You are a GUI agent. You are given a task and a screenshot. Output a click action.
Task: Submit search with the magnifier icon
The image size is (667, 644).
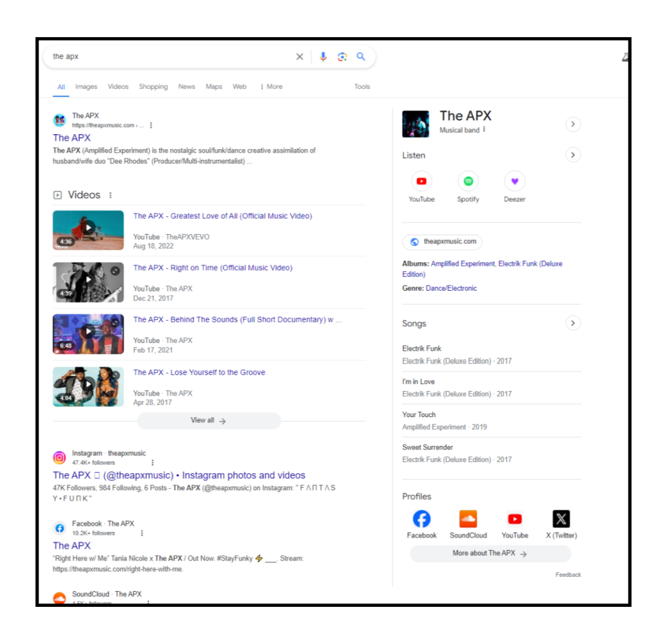(x=361, y=57)
